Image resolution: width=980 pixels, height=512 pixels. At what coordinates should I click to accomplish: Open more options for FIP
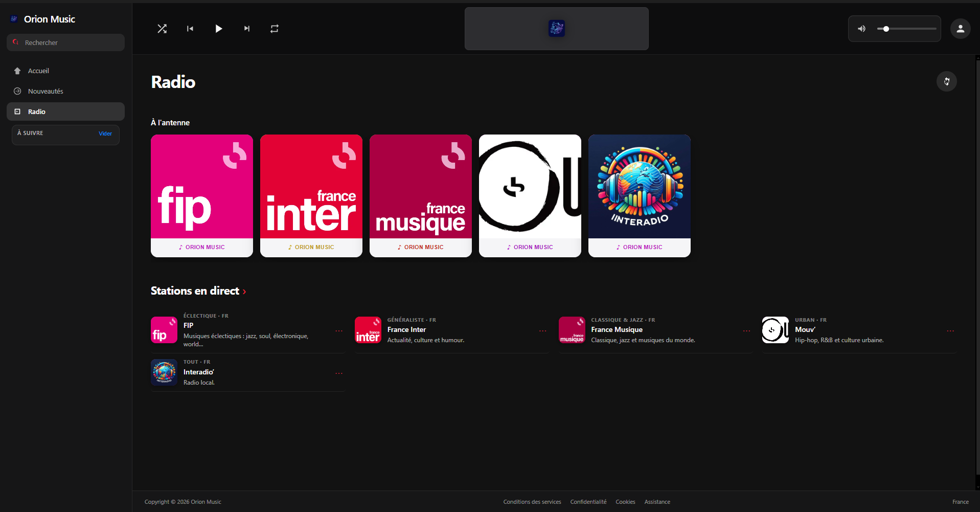click(x=339, y=331)
